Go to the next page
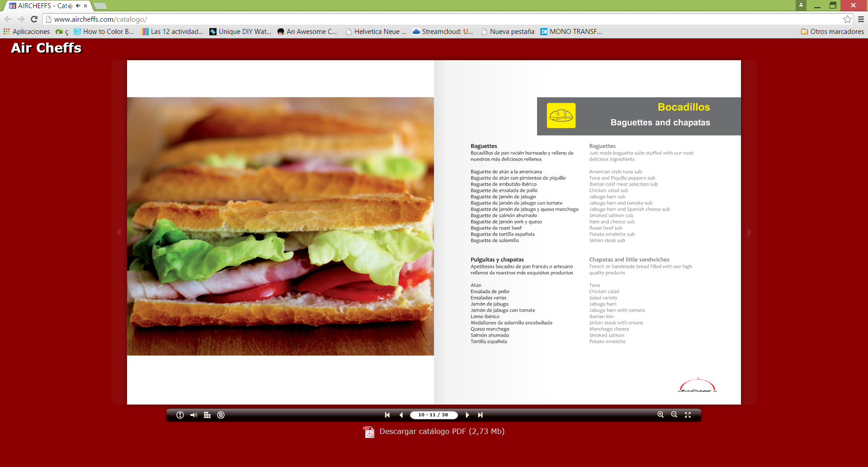This screenshot has height=467, width=868. 467,415
